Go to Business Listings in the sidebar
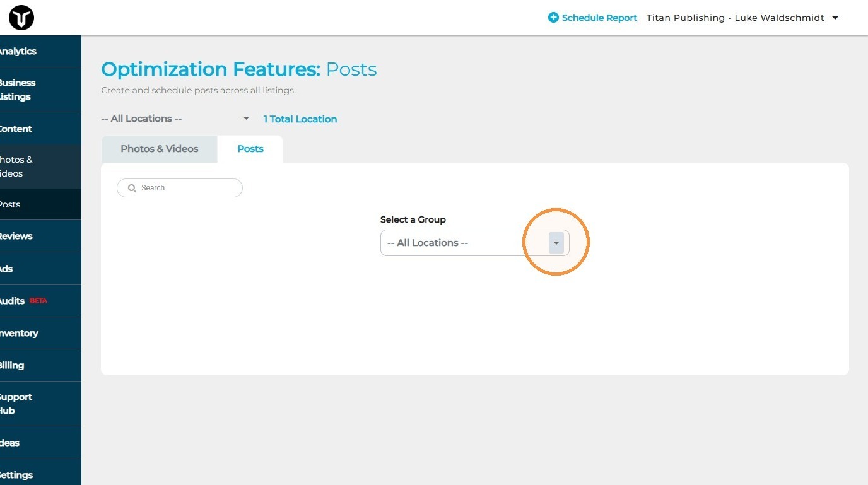 pyautogui.click(x=40, y=90)
